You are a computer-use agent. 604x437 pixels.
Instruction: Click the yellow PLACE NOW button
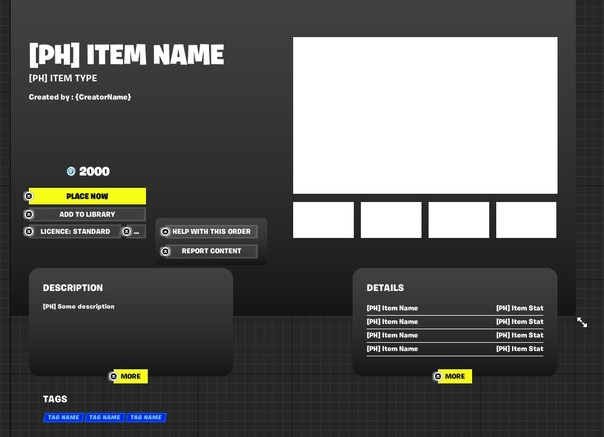87,196
